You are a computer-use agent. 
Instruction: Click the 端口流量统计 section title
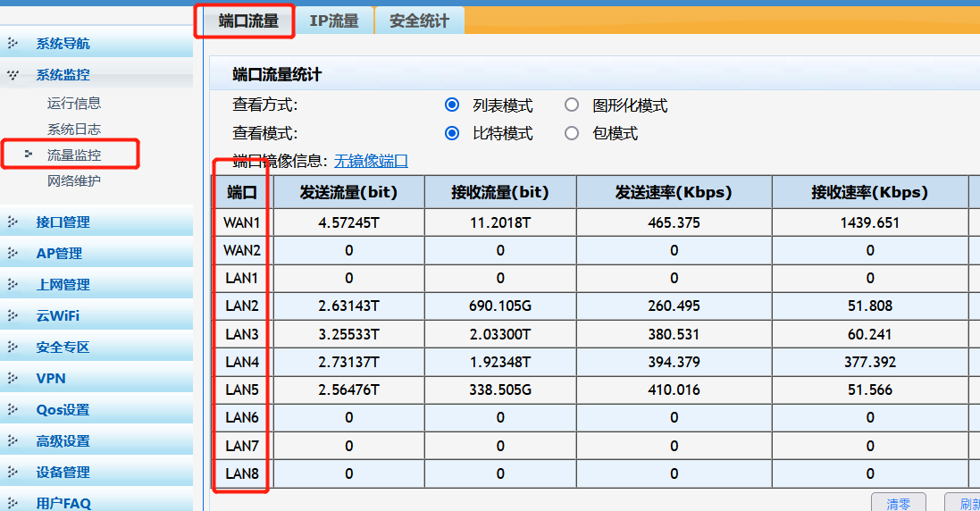click(x=277, y=75)
